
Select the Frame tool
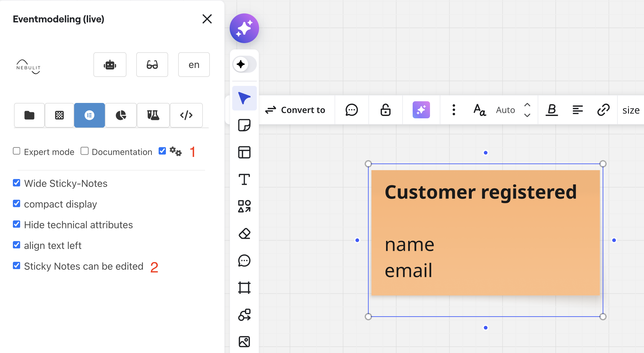click(x=244, y=288)
